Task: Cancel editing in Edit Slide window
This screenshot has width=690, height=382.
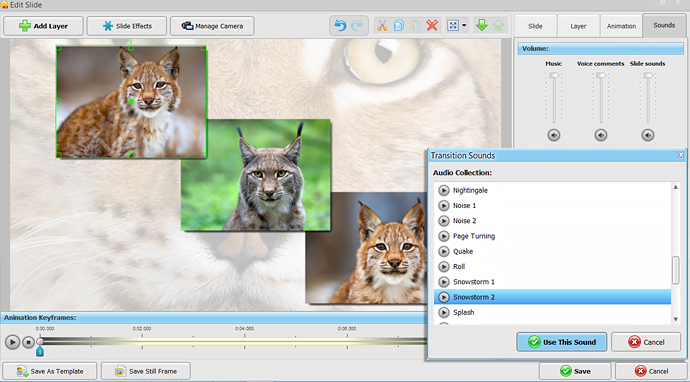Action: (x=651, y=371)
